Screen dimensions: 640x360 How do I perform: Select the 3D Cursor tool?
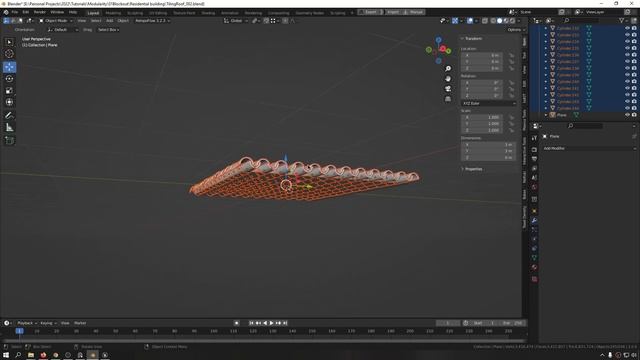pyautogui.click(x=9, y=54)
